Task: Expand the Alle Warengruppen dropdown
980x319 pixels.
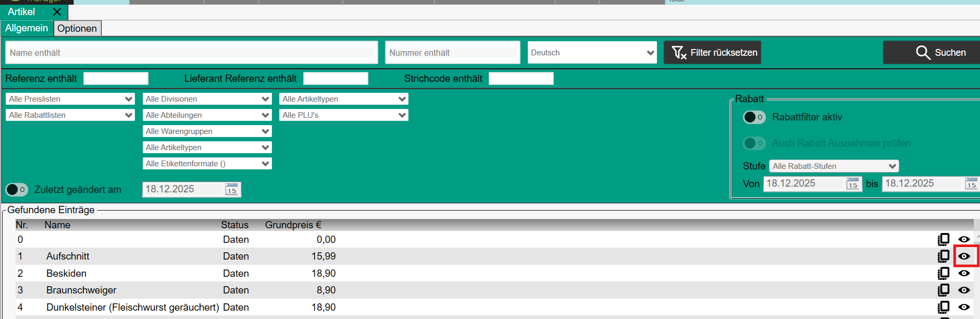Action: click(207, 131)
